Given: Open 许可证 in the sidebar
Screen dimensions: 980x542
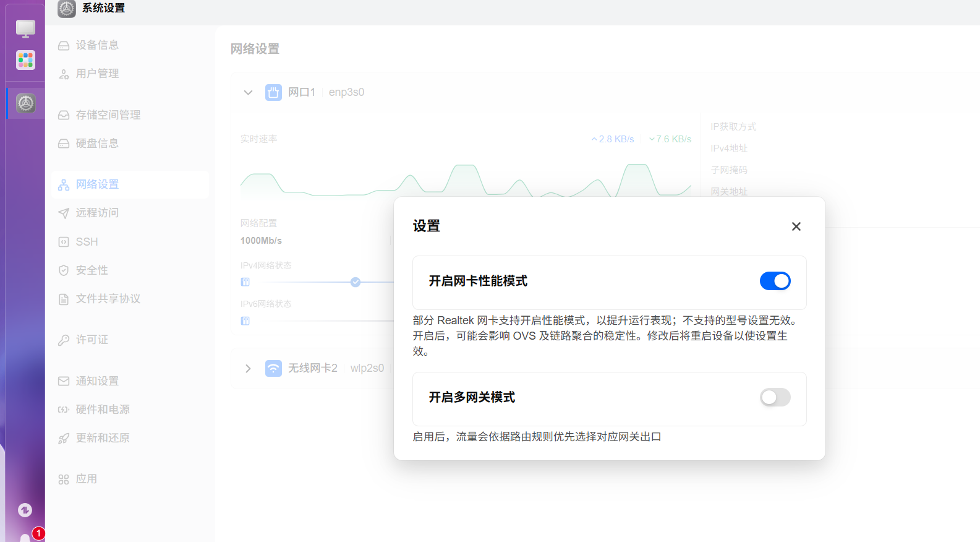Looking at the screenshot, I should [x=130, y=340].
